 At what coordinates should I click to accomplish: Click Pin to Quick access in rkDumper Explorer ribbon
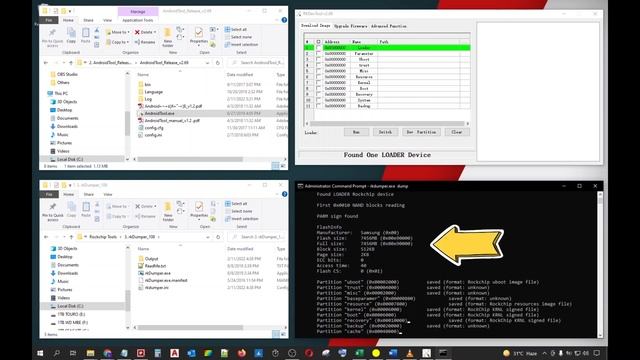(53, 211)
